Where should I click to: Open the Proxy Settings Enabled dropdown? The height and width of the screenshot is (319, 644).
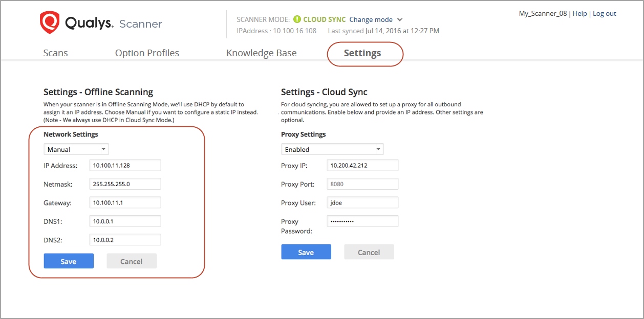pos(332,149)
